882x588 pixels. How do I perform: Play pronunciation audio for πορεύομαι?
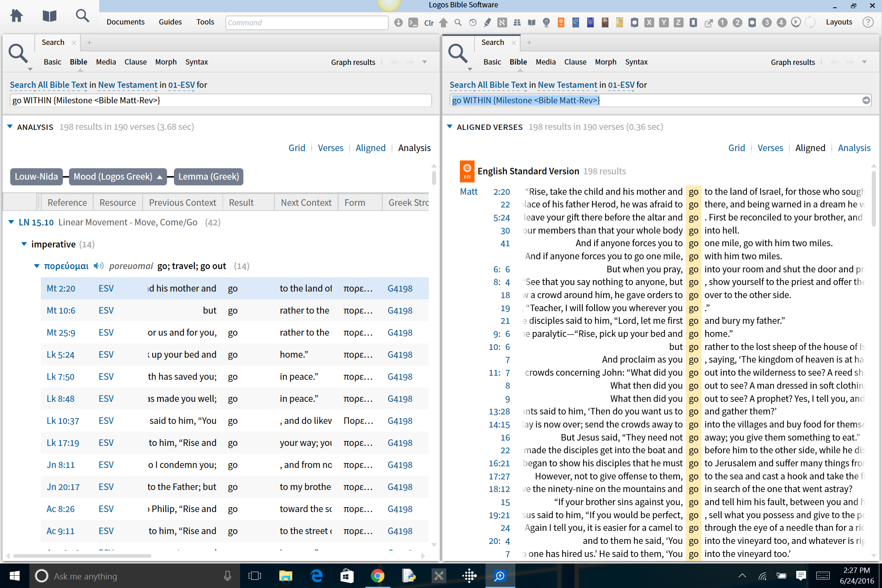pyautogui.click(x=98, y=266)
